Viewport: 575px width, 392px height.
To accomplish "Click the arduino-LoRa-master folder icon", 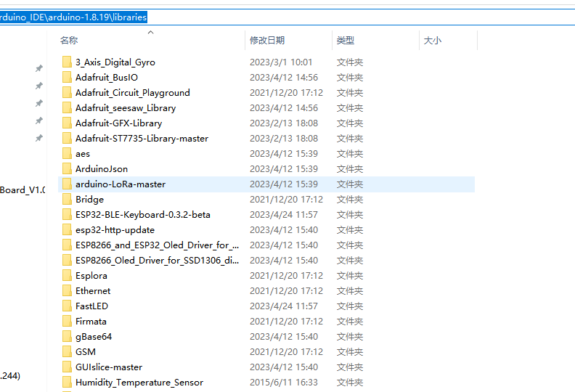I will point(67,184).
